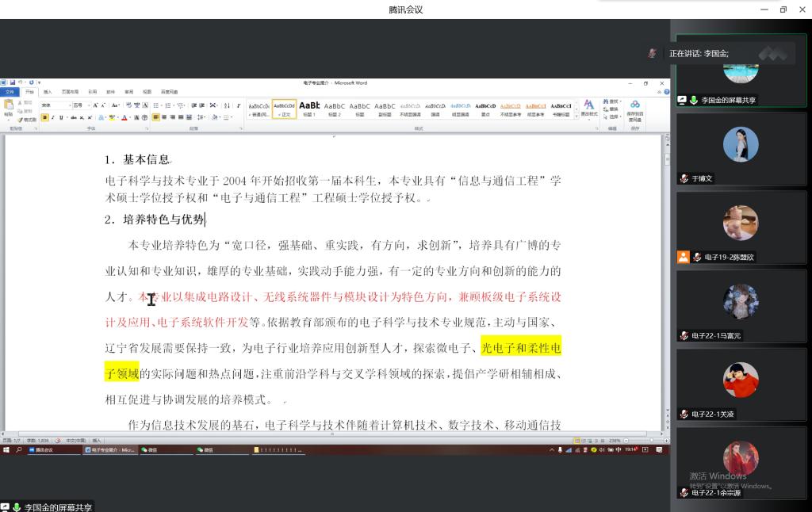Click the red font color icon
Image resolution: width=812 pixels, height=512 pixels.
pyautogui.click(x=124, y=117)
